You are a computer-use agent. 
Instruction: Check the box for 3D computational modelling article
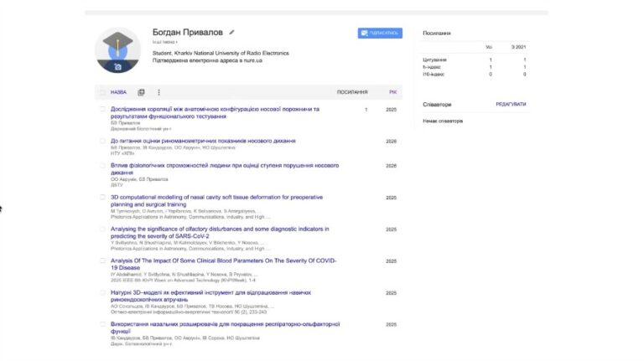[x=102, y=198]
